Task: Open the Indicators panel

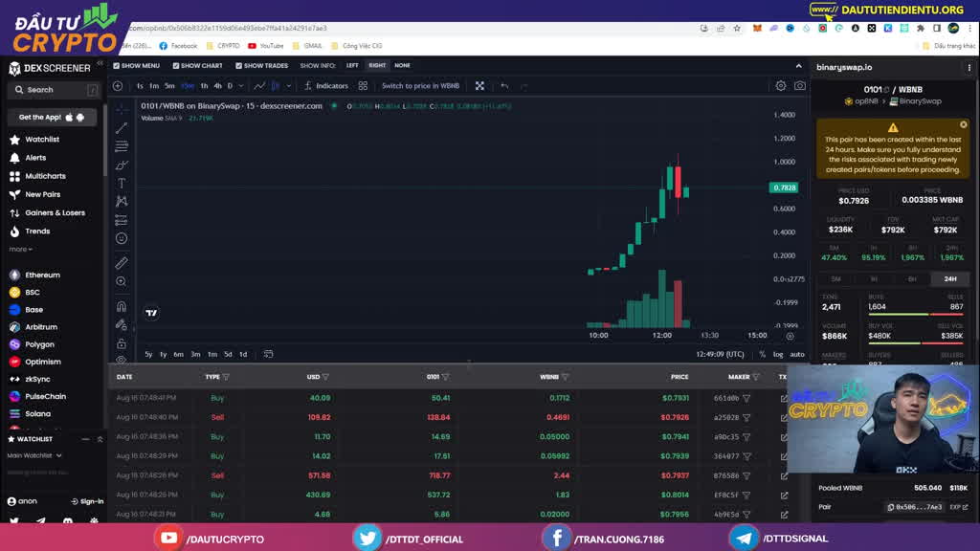Action: pos(326,86)
